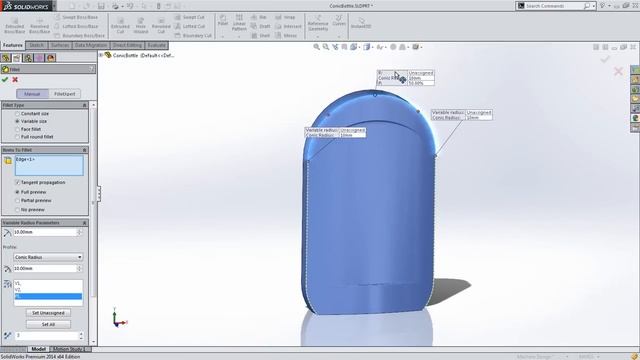
Task: Select Lofted Cut command
Action: tap(190, 26)
